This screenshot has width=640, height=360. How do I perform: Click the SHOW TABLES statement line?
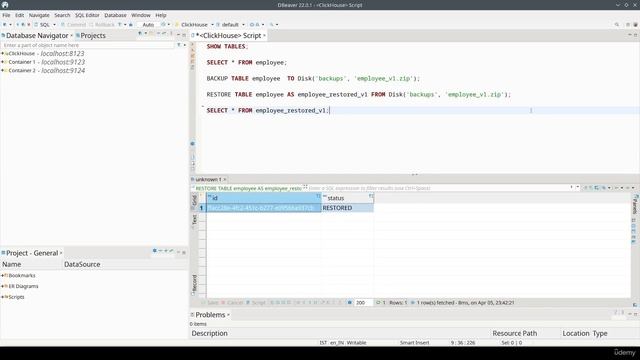tap(227, 47)
